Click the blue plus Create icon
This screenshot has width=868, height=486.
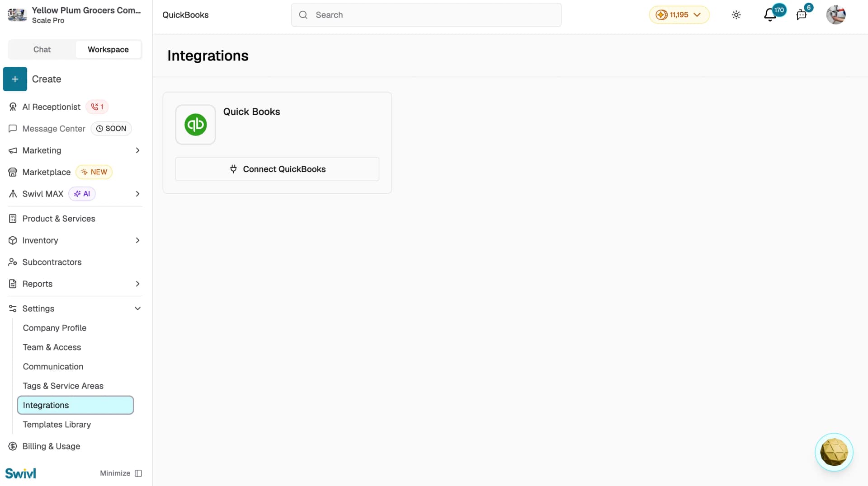pyautogui.click(x=15, y=79)
